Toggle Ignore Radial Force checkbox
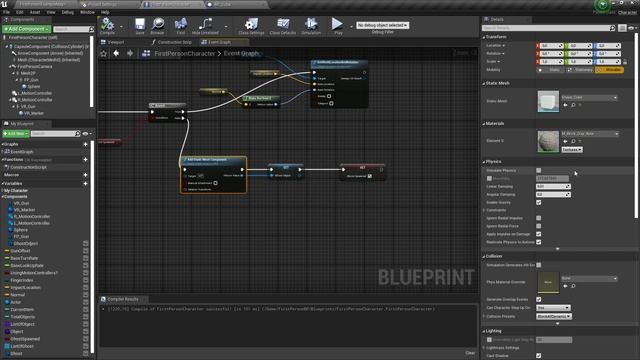The image size is (640, 360). [538, 226]
